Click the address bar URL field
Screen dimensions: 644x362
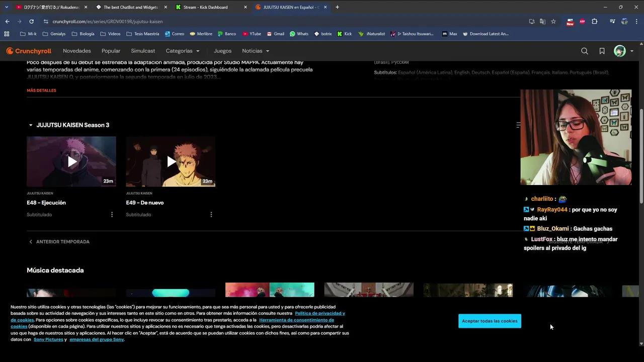282,22
